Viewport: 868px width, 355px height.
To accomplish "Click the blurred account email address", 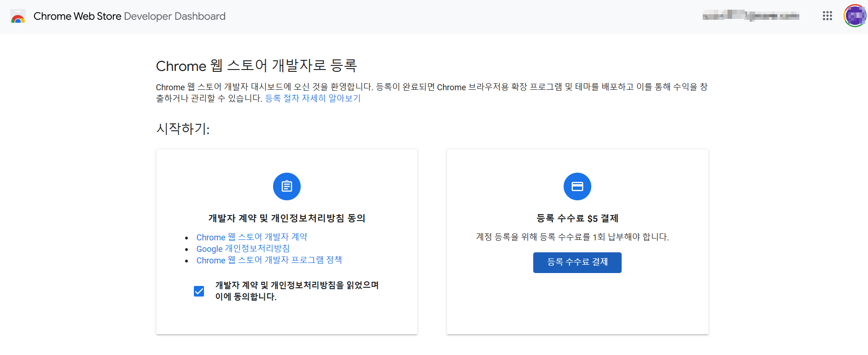I will tap(751, 16).
